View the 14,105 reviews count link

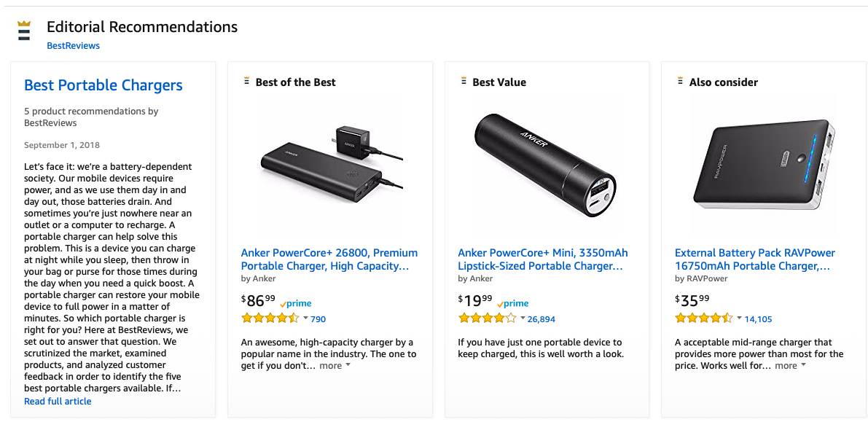coord(758,319)
